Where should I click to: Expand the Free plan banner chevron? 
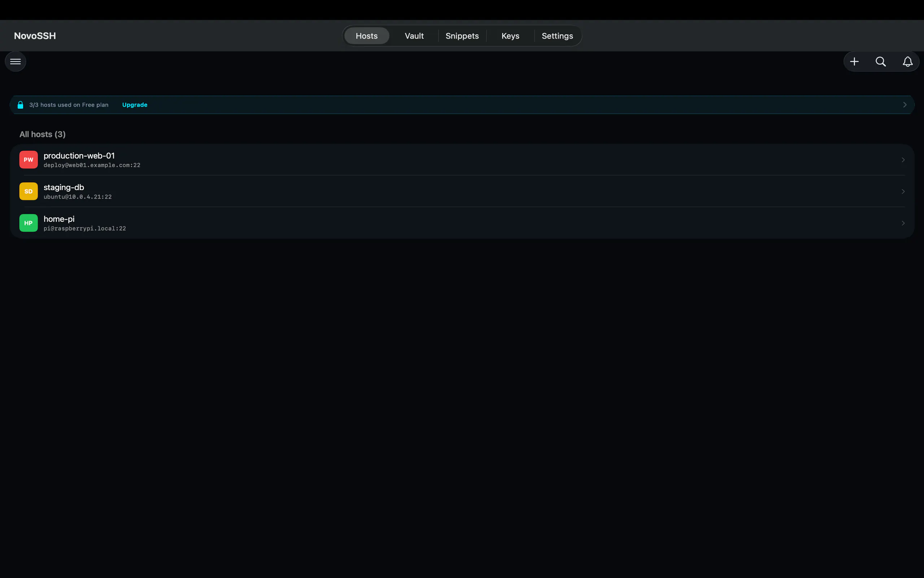pyautogui.click(x=905, y=105)
